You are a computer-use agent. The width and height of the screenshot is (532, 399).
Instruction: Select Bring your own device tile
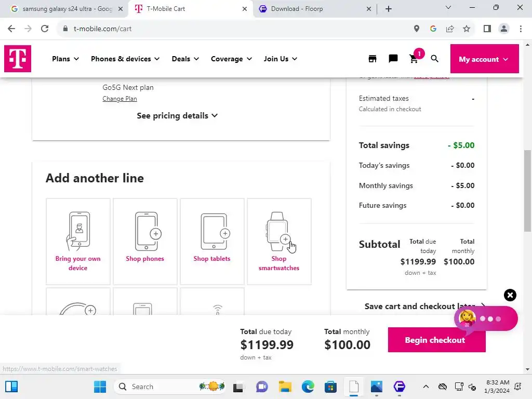78,242
